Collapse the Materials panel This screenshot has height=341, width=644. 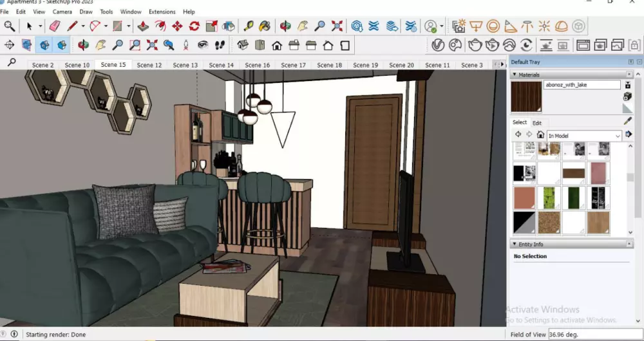pyautogui.click(x=515, y=75)
